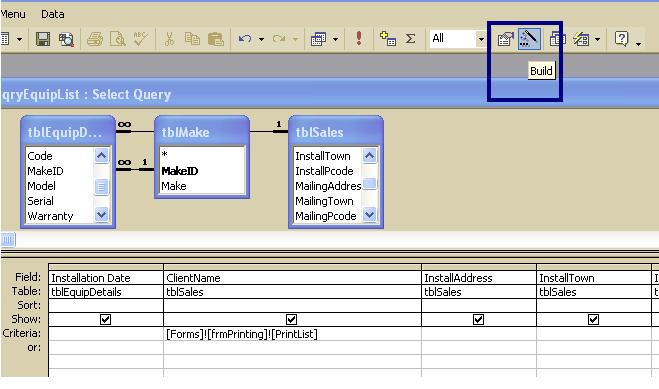Click the tblSales list scrollbar thumb
The height and width of the screenshot is (389, 659).
[x=369, y=184]
